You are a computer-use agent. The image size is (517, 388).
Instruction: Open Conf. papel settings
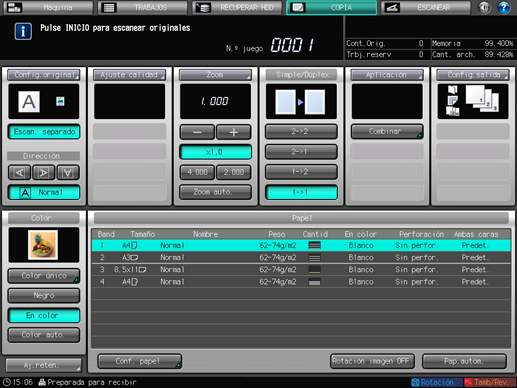(140, 361)
